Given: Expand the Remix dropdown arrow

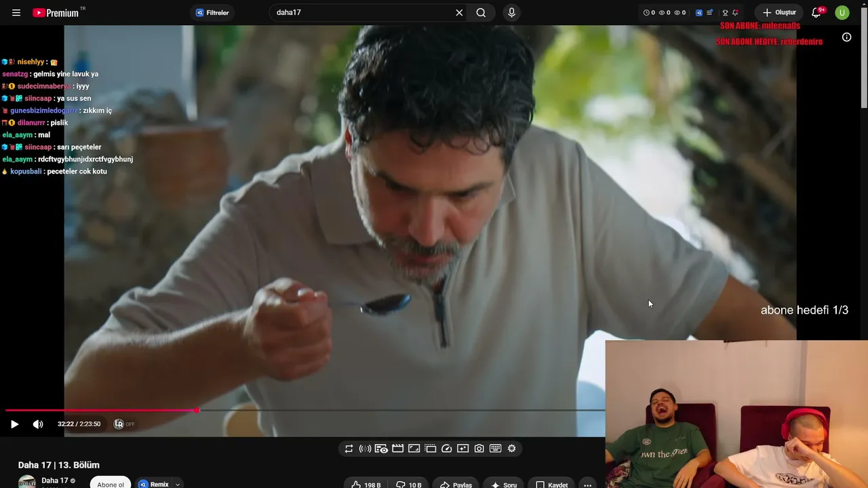Looking at the screenshot, I should (177, 484).
